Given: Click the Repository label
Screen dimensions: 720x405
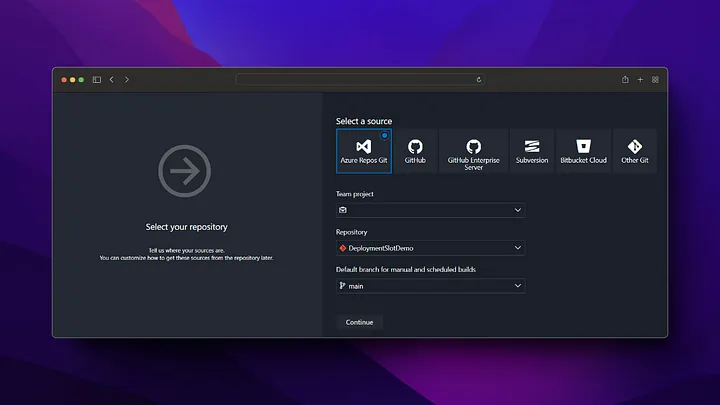Looking at the screenshot, I should (351, 232).
